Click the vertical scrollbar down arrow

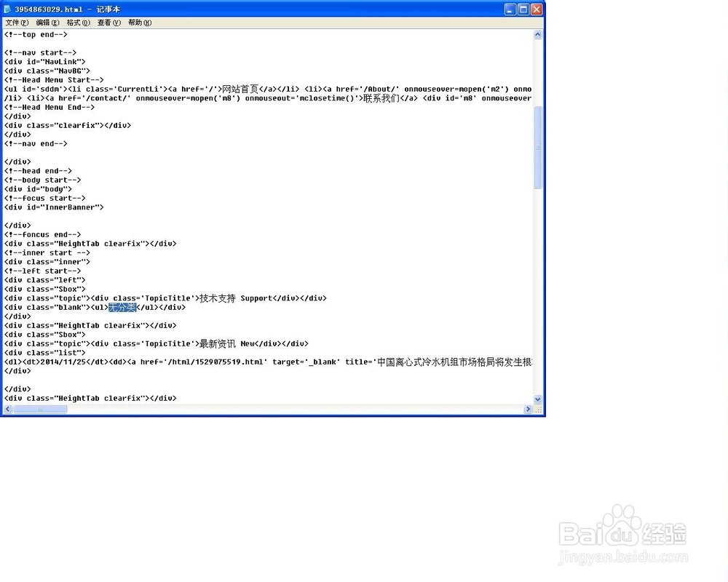coord(538,399)
